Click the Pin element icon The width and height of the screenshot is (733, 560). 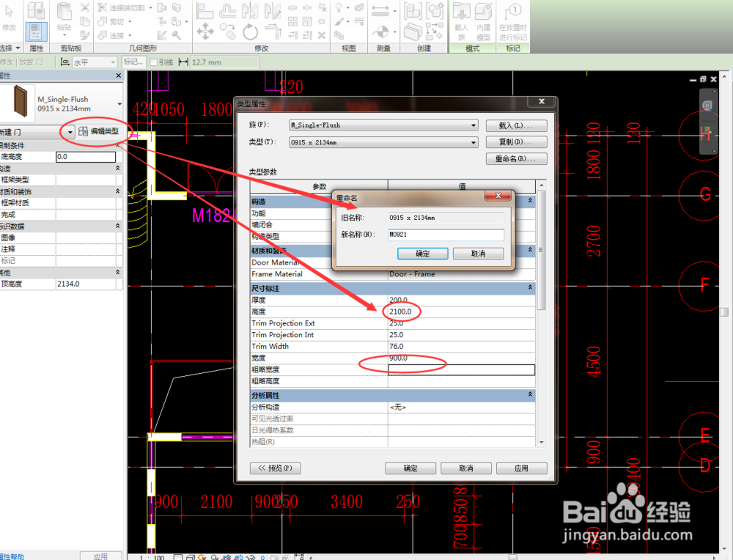click(x=322, y=21)
